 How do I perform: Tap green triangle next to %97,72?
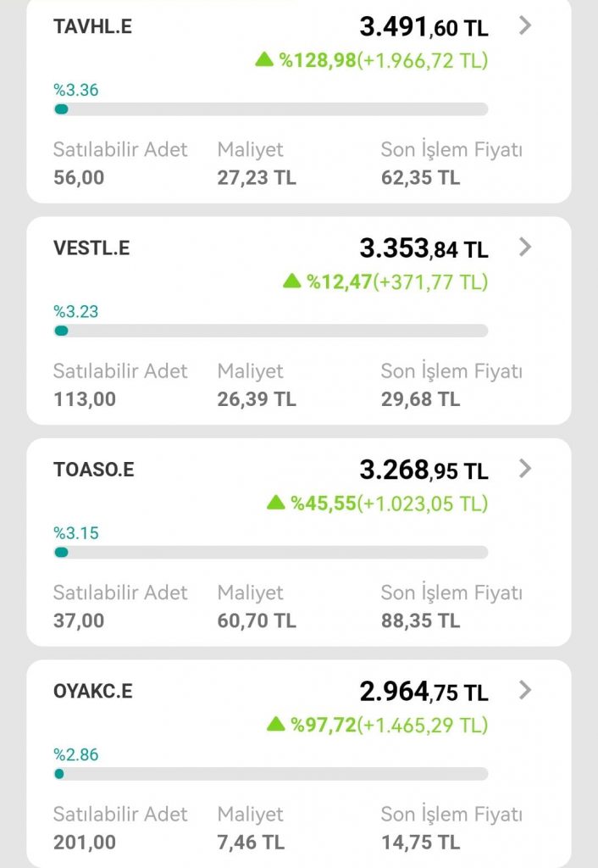(276, 724)
